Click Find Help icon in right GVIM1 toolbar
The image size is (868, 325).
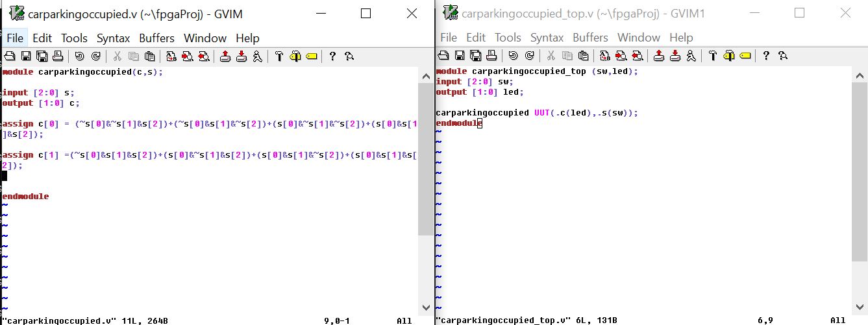(783, 56)
